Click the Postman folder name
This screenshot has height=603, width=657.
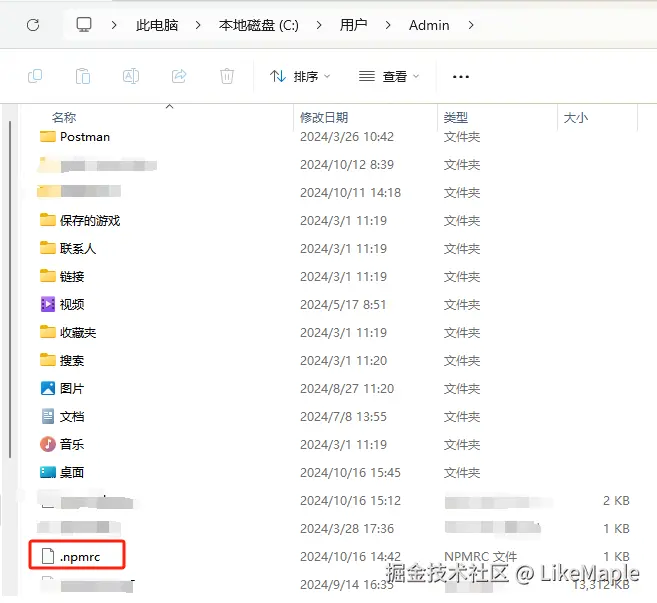85,137
